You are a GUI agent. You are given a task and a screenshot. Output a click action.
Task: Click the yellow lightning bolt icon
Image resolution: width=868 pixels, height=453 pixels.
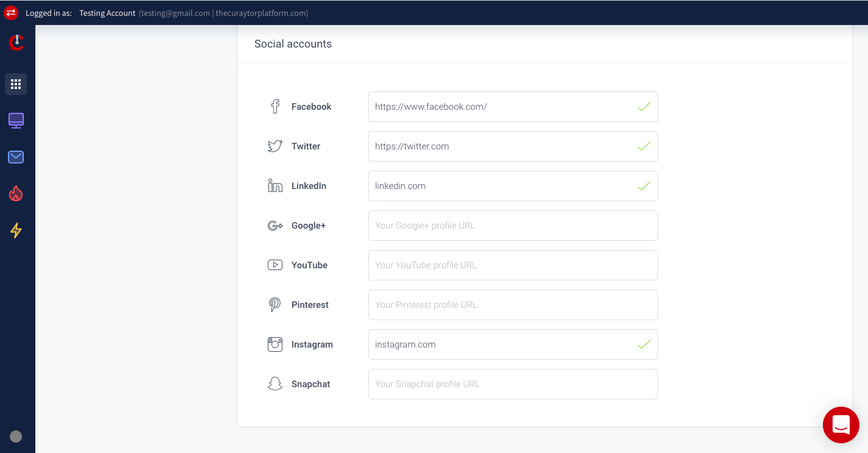[16, 230]
